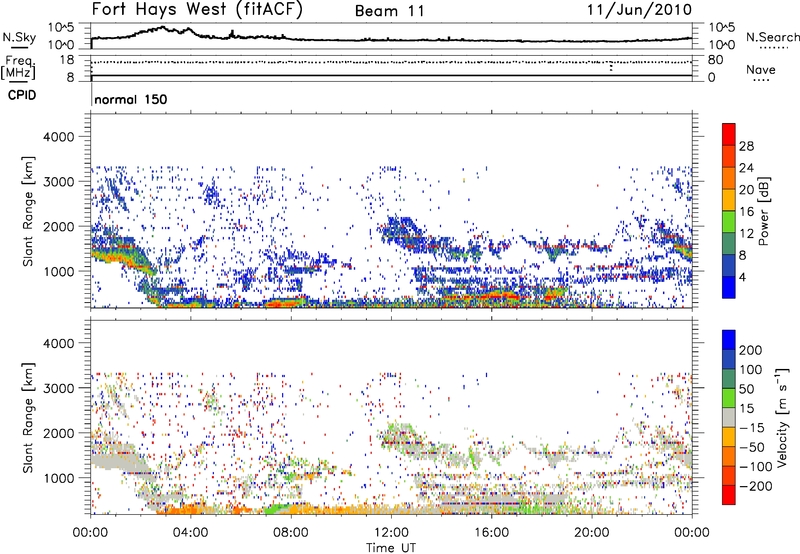Select the 20 label on power colorbar

point(746,190)
